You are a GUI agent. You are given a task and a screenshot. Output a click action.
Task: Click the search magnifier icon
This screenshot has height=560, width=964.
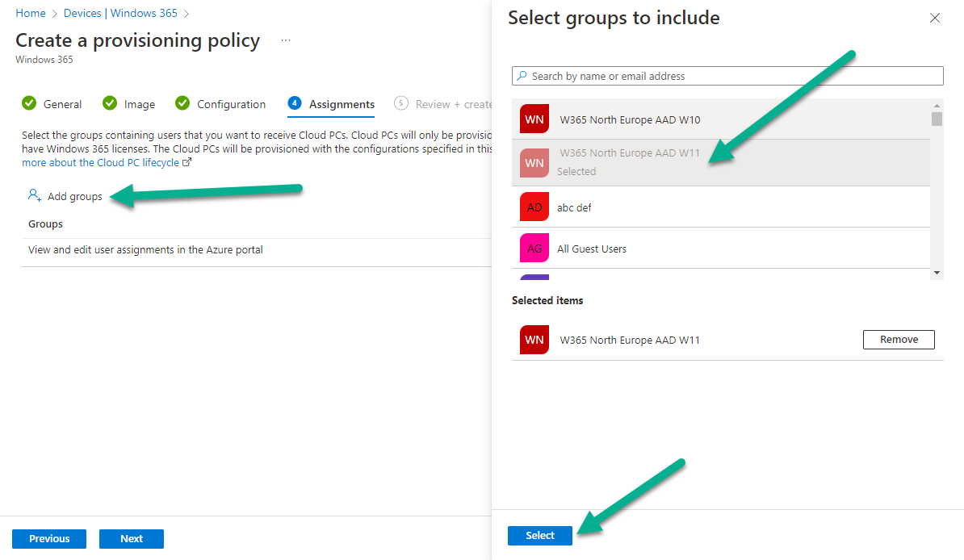522,76
